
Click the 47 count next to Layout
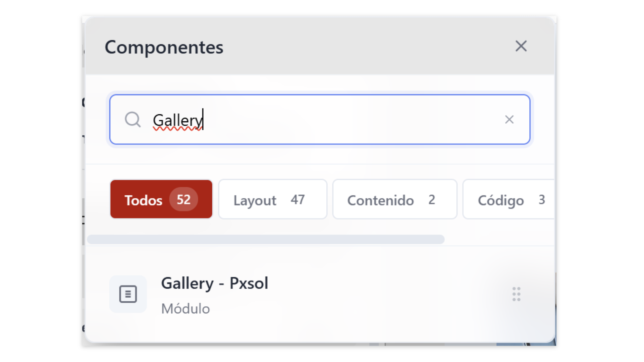click(x=298, y=200)
